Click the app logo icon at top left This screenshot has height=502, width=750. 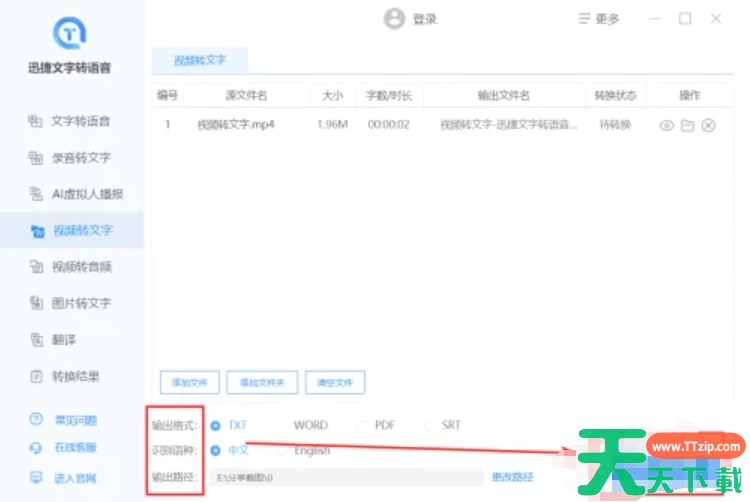click(x=69, y=33)
